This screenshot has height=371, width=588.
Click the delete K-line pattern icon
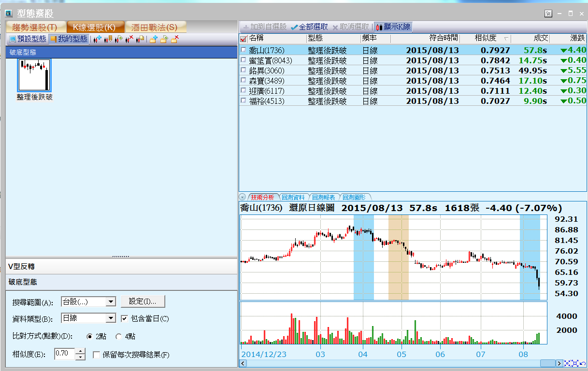(x=129, y=39)
